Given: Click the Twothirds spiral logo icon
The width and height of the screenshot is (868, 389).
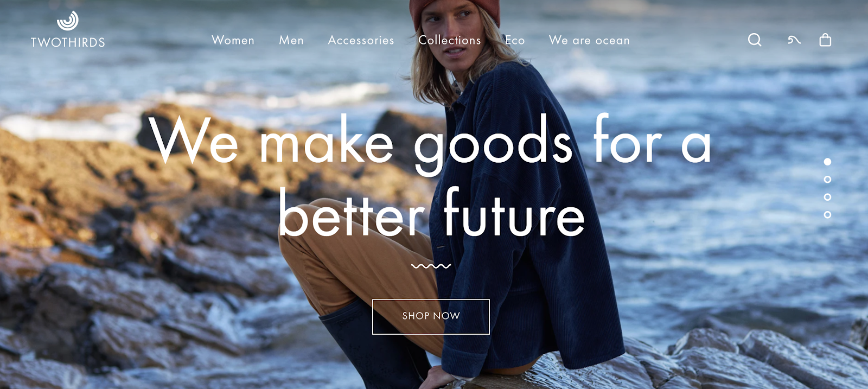Looking at the screenshot, I should 68,21.
